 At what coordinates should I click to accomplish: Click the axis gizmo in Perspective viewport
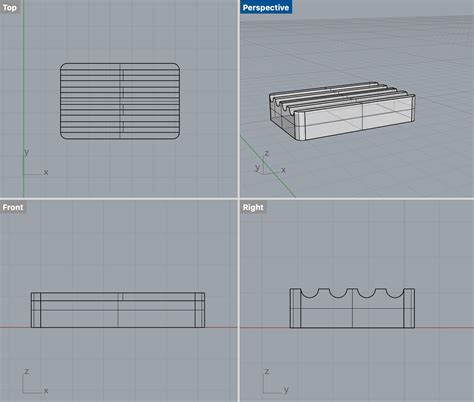pyautogui.click(x=269, y=164)
